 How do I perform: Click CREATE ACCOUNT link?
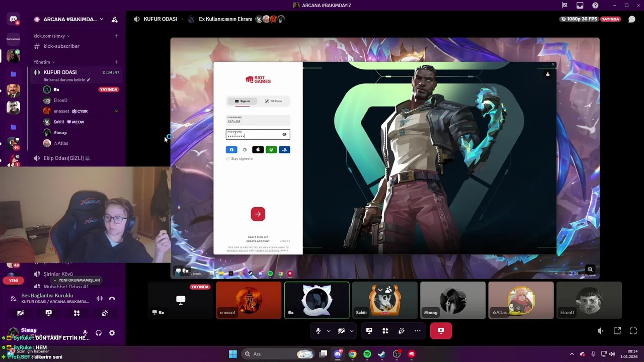point(258,241)
